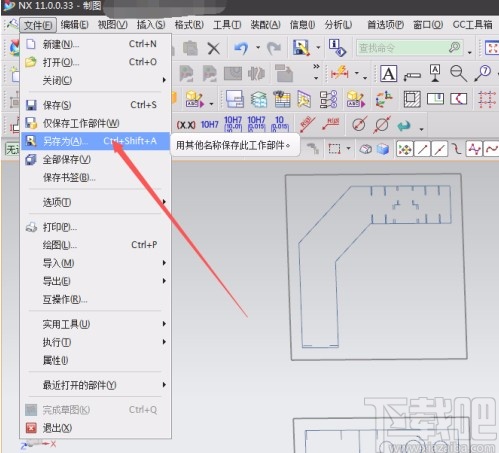Open the 工具(T) menu
499x453 pixels.
227,25
